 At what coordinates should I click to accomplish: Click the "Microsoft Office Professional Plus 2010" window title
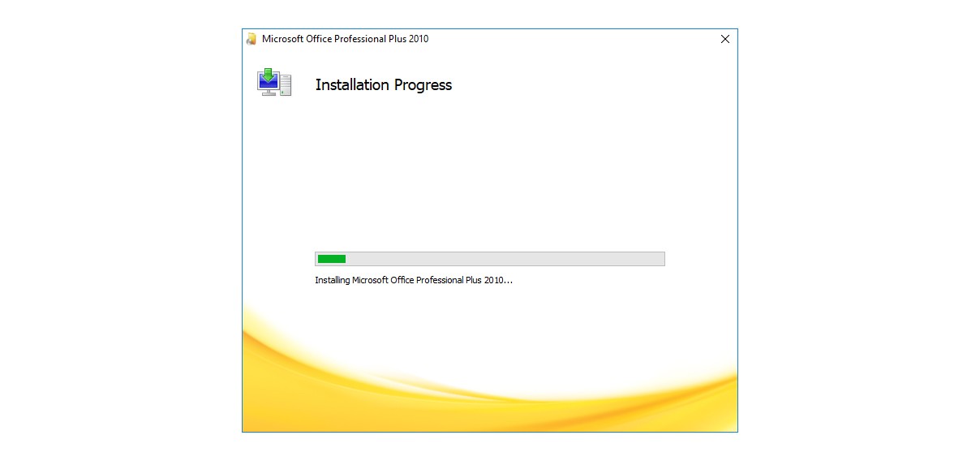[346, 39]
